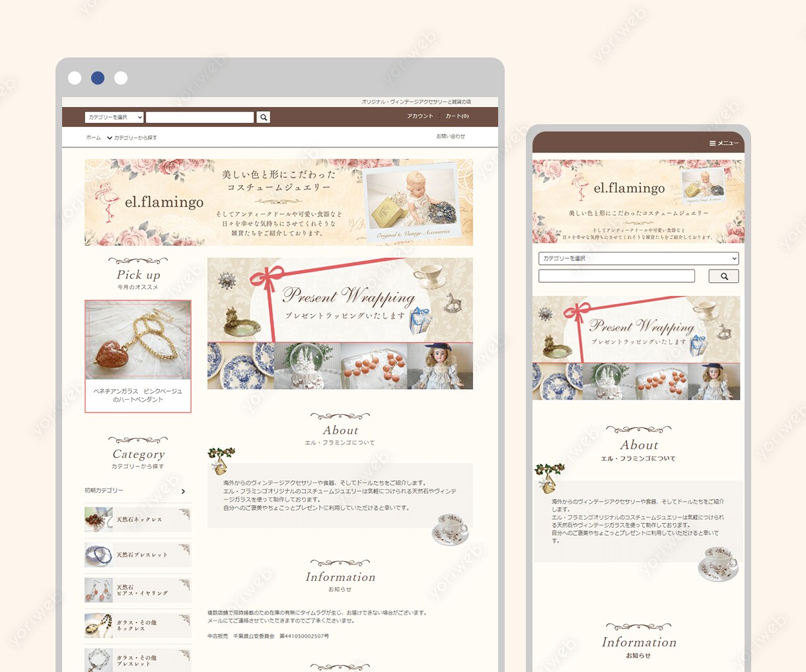Click the desktop search magnifier button
The image size is (806, 672).
click(x=264, y=117)
